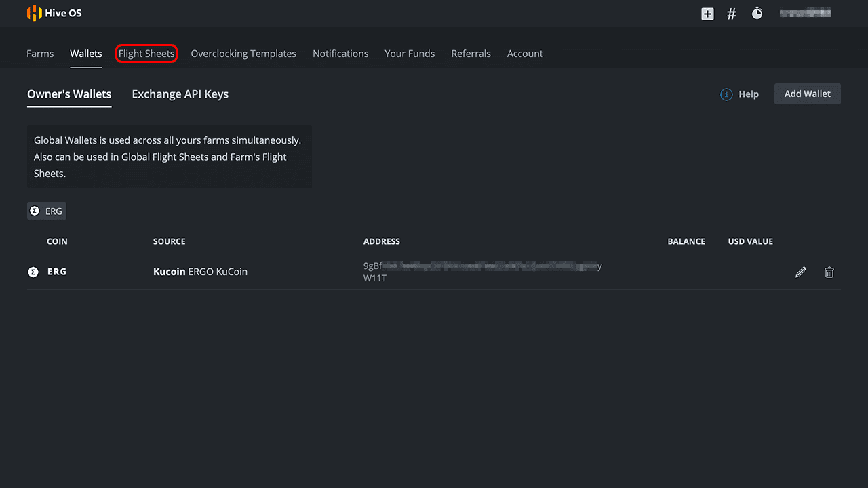868x488 pixels.
Task: Open the Notifications tab
Action: click(x=340, y=54)
